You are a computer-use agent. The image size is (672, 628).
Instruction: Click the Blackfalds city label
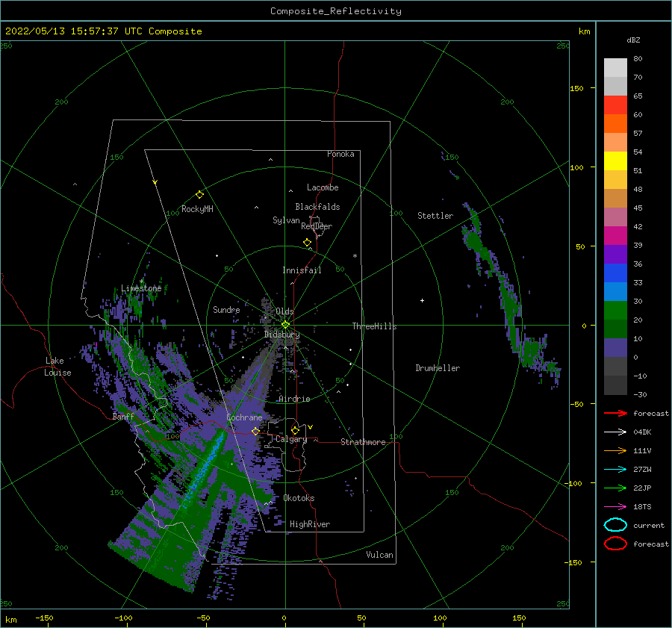tap(317, 207)
